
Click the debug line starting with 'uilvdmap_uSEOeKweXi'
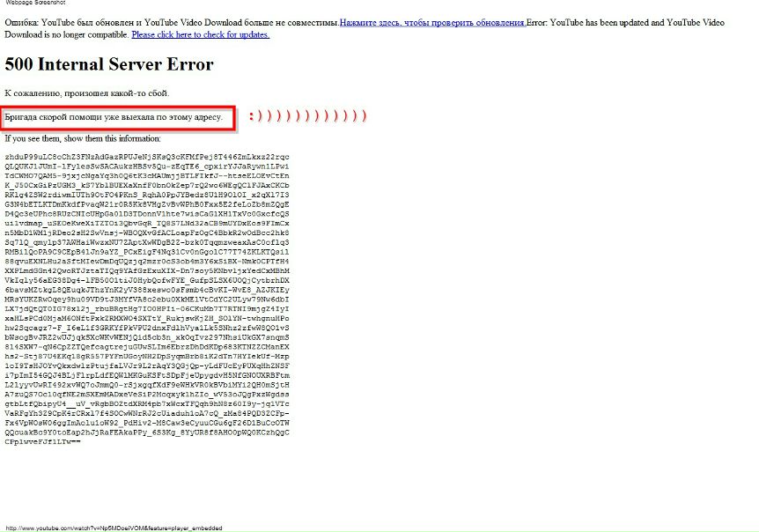coord(147,224)
